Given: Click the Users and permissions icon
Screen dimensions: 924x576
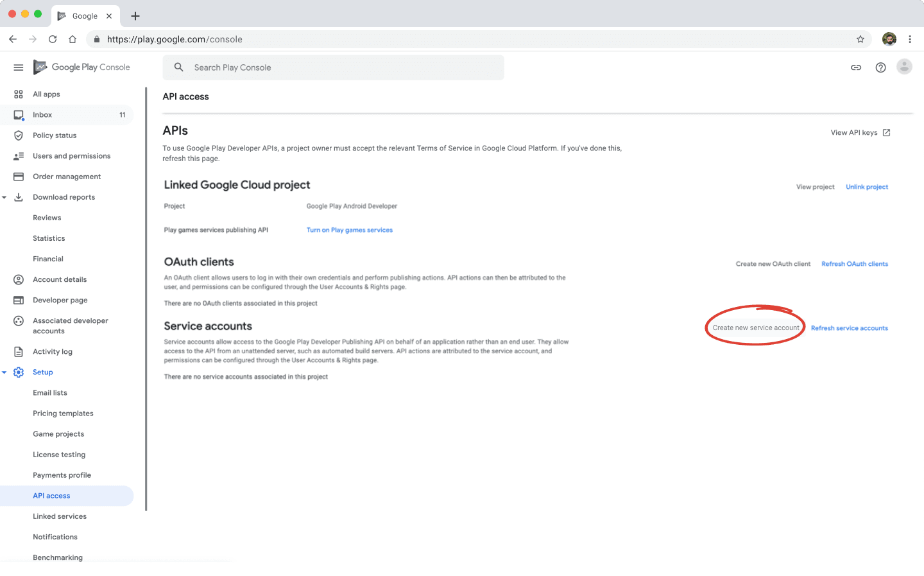Looking at the screenshot, I should point(19,156).
